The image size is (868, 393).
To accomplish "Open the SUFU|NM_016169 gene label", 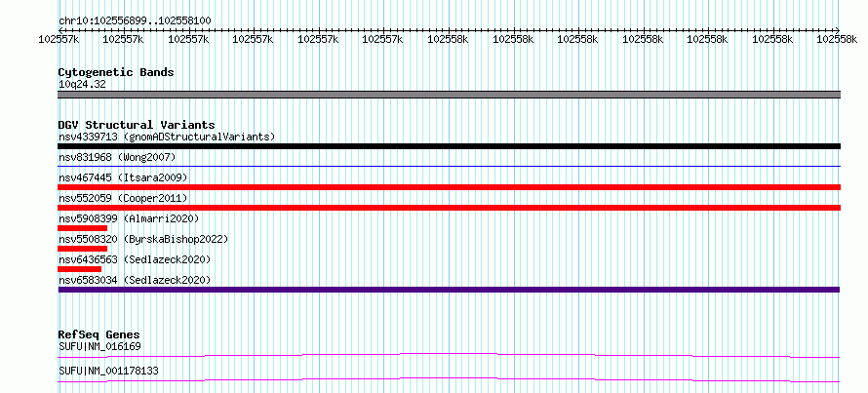I will [99, 346].
